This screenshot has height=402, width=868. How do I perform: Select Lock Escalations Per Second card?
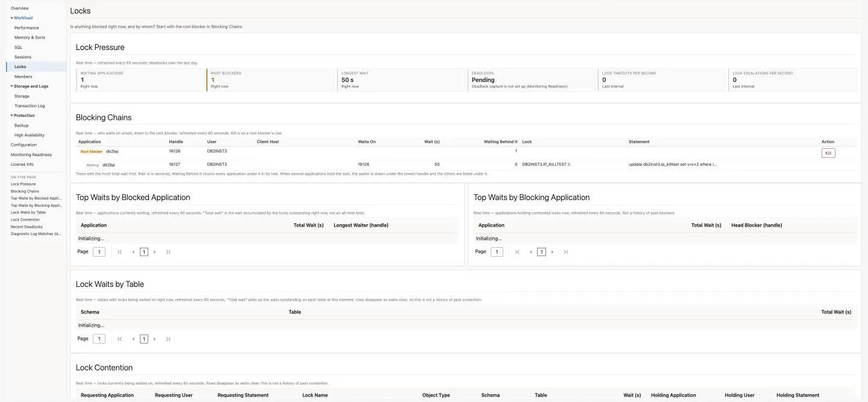click(793, 80)
